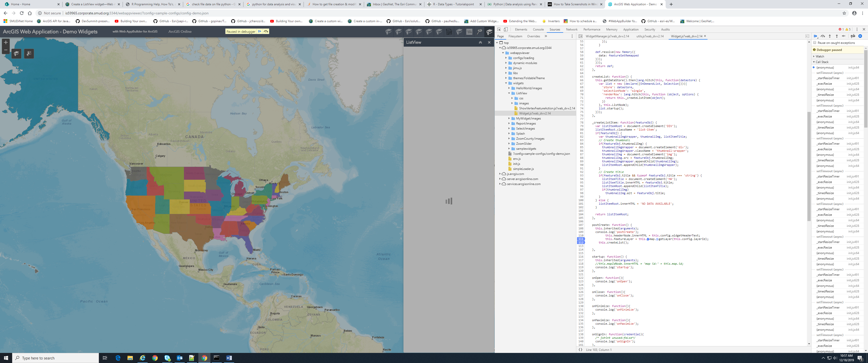Toggle the inspect element picker
Screen dimensions: 868x363
[499, 29]
